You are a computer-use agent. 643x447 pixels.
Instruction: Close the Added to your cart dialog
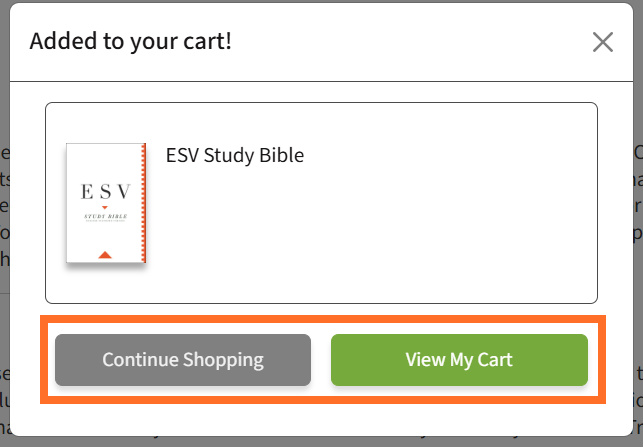tap(602, 42)
